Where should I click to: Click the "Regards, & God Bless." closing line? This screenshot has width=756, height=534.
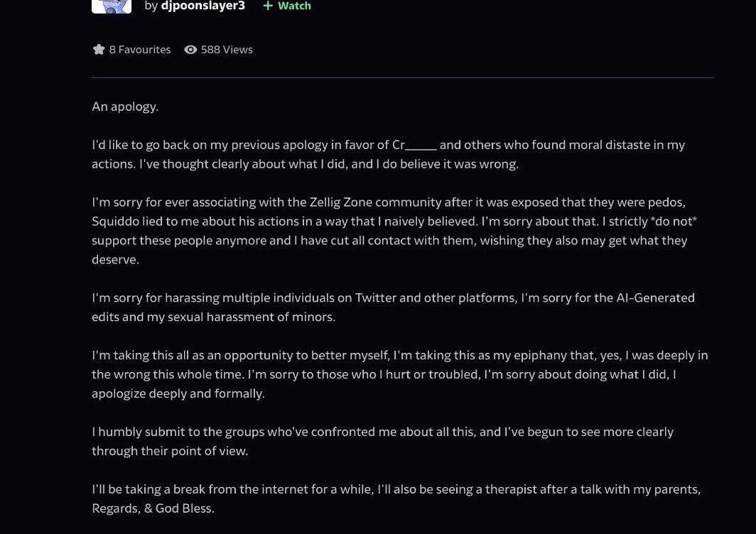click(x=153, y=508)
